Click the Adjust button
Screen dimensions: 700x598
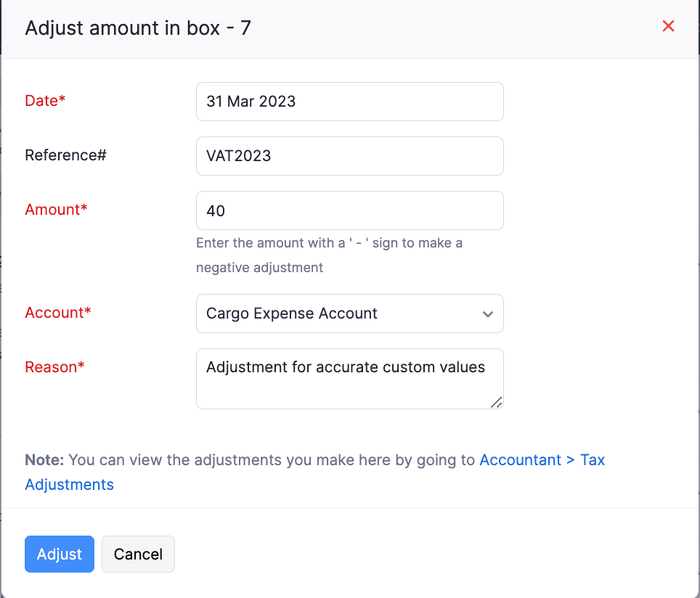click(x=59, y=554)
